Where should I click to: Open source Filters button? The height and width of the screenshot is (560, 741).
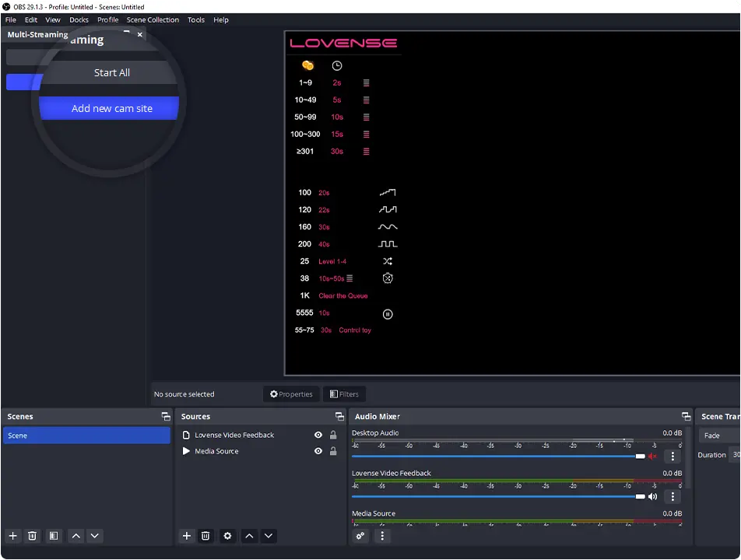click(x=344, y=394)
